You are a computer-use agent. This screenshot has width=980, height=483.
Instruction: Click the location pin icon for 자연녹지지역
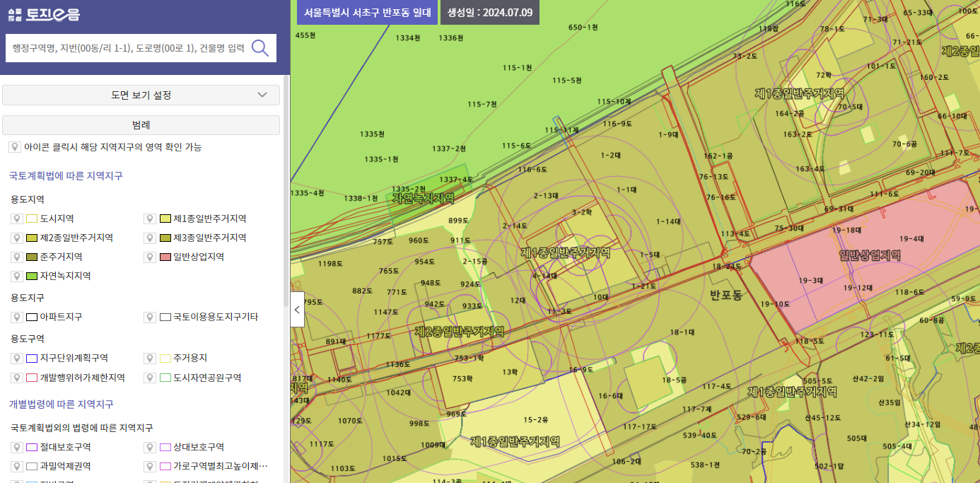coord(16,276)
